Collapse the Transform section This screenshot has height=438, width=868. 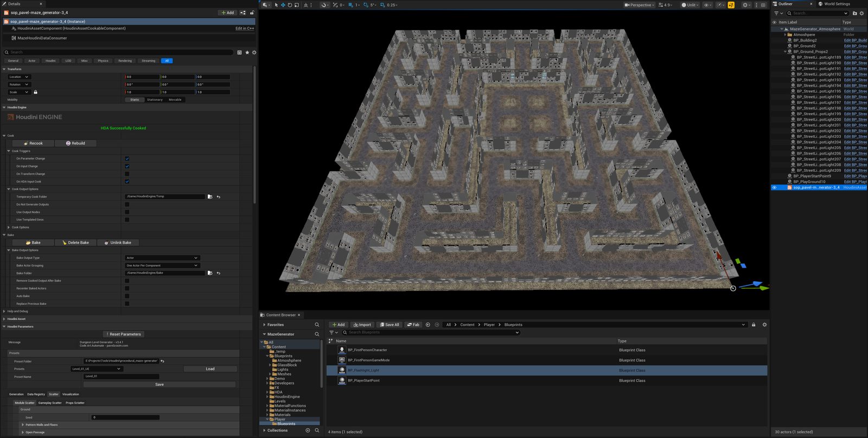(x=4, y=69)
